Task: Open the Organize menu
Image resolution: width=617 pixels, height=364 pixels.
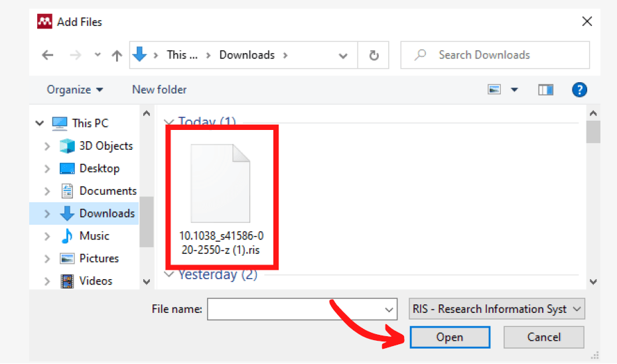Action: (x=75, y=90)
